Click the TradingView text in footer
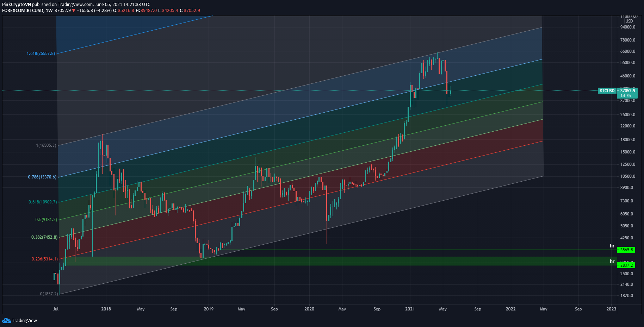The width and height of the screenshot is (644, 327). [x=24, y=321]
